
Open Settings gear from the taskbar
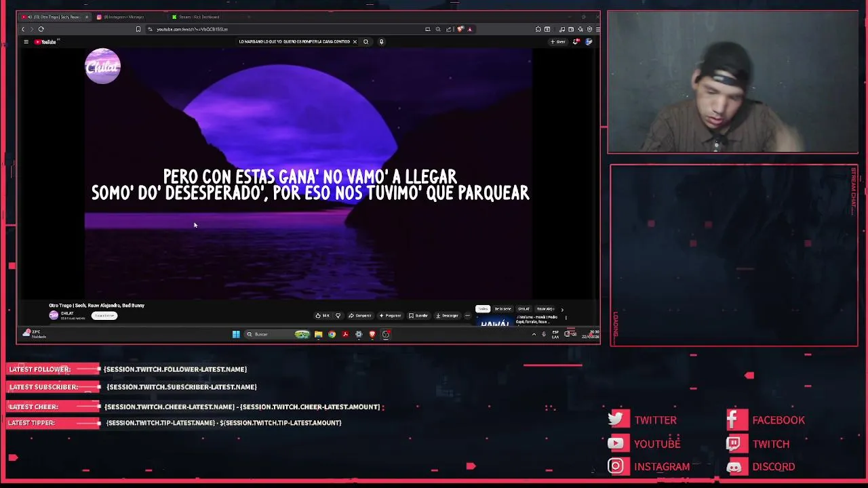tap(359, 334)
